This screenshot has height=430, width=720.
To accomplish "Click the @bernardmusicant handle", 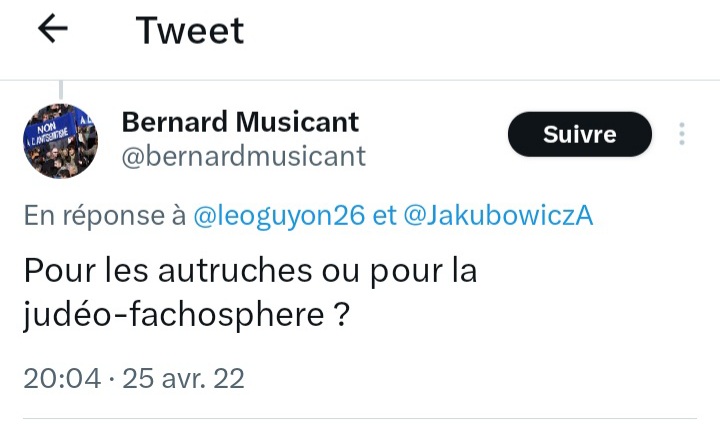I will (x=243, y=156).
